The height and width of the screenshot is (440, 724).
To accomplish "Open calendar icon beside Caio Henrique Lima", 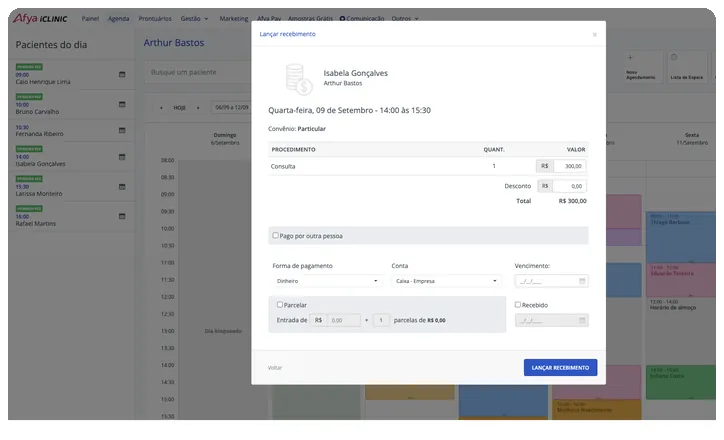I will pos(122,74).
